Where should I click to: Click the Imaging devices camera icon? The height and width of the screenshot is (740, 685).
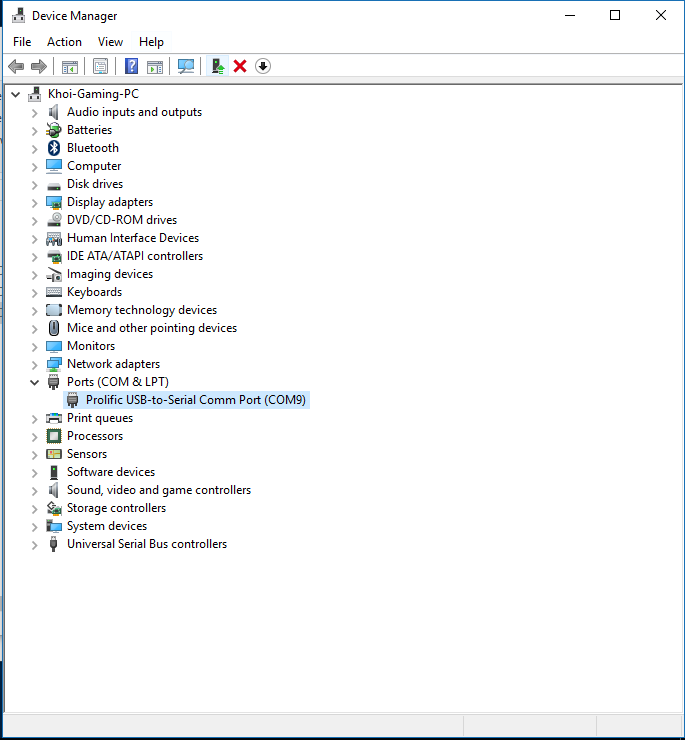point(54,274)
